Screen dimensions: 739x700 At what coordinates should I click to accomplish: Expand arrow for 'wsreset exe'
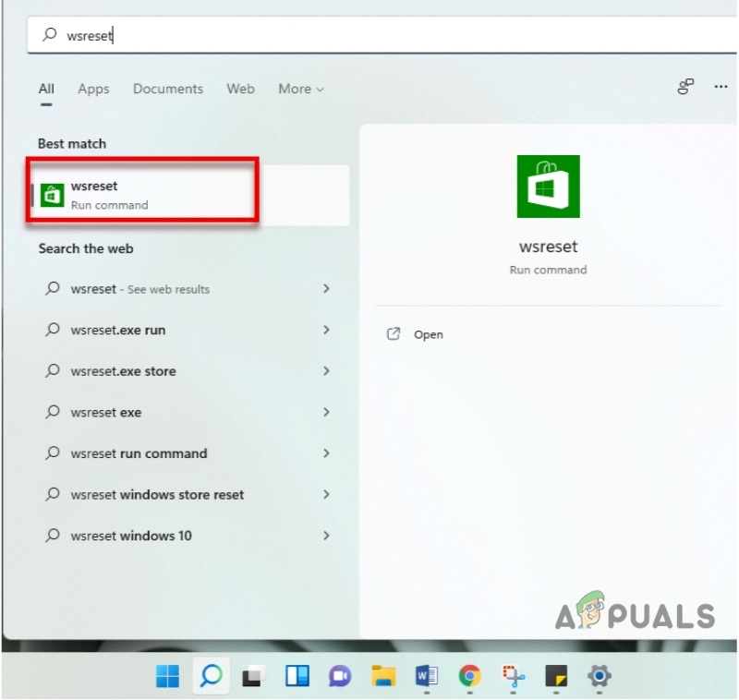click(x=326, y=412)
